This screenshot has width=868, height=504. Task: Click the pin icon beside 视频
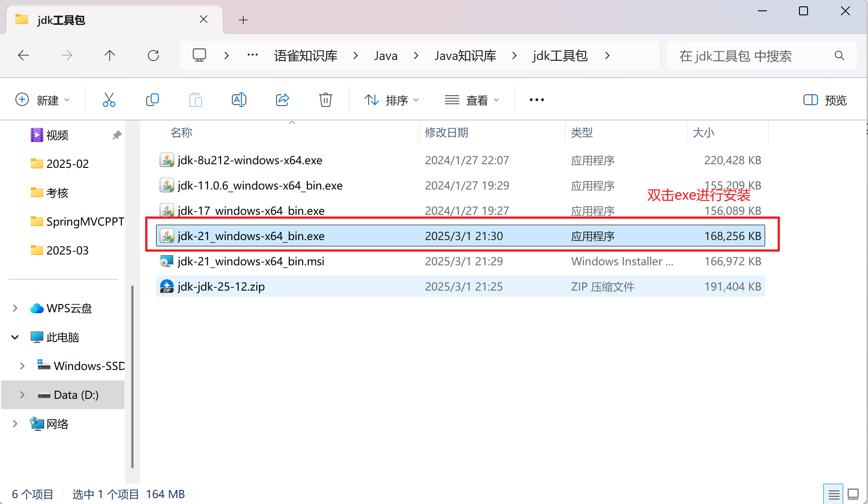pyautogui.click(x=117, y=135)
